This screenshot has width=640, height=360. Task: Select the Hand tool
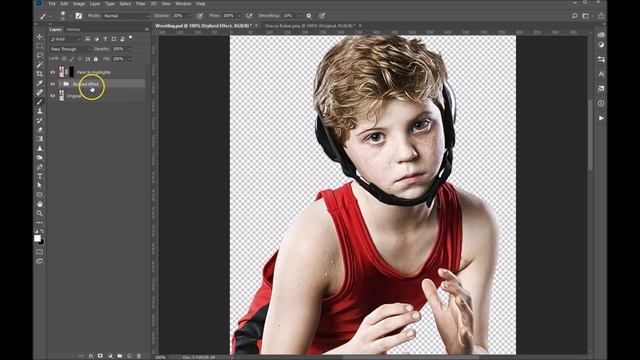click(x=40, y=204)
